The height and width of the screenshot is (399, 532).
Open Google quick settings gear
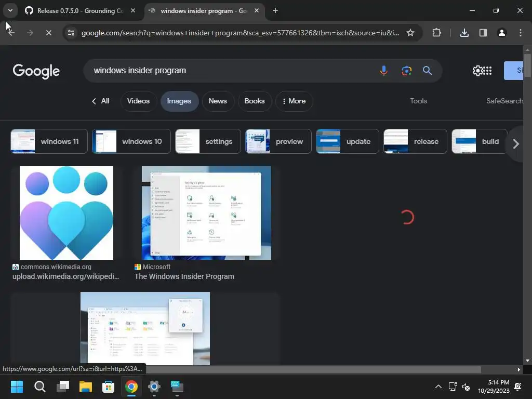pos(477,71)
